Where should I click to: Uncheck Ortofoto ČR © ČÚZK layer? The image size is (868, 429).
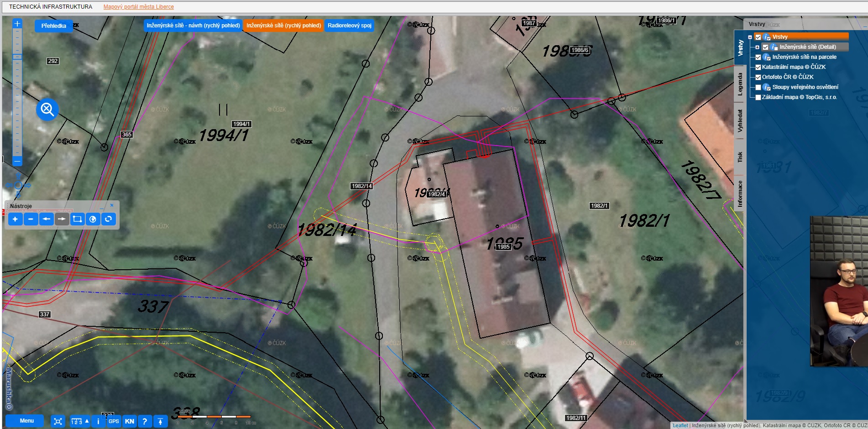click(758, 78)
